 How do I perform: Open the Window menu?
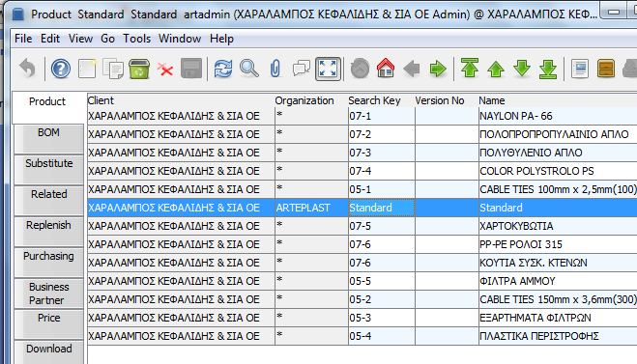pos(180,39)
